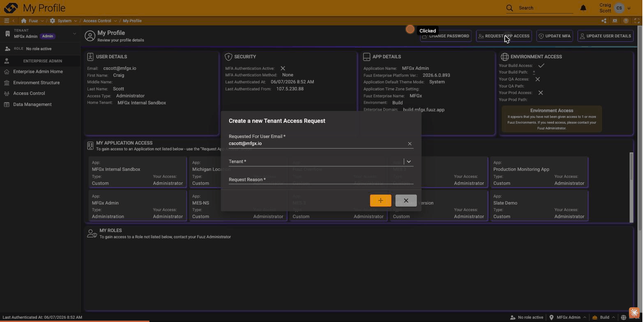Click the My Profile user circle icon
The image size is (644, 322).
[90, 36]
